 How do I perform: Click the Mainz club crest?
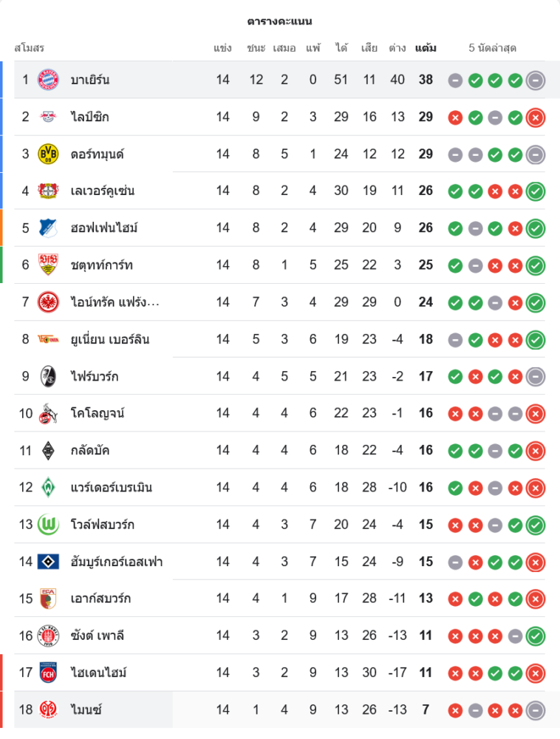tap(48, 709)
